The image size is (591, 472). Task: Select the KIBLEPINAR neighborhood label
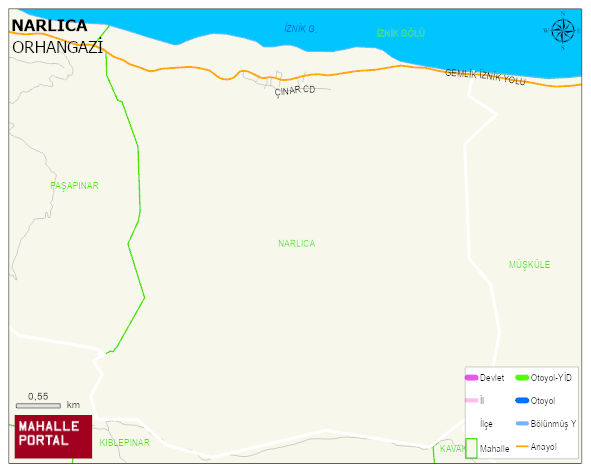click(125, 443)
